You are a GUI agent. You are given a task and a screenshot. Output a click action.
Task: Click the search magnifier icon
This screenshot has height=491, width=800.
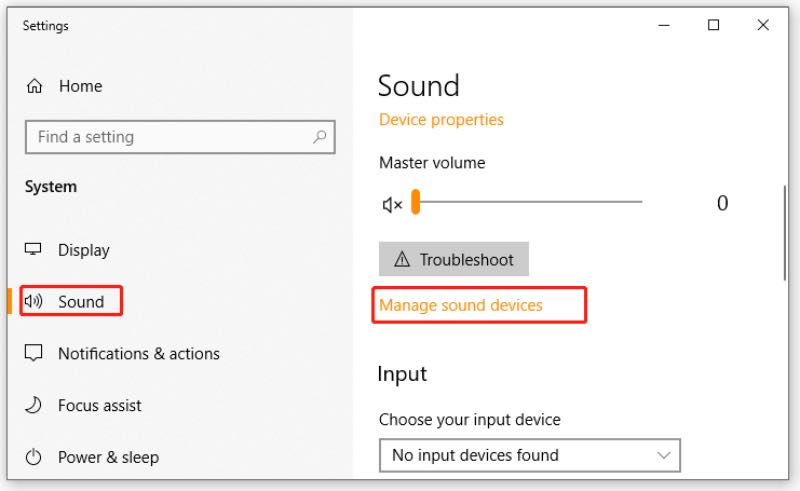point(319,137)
